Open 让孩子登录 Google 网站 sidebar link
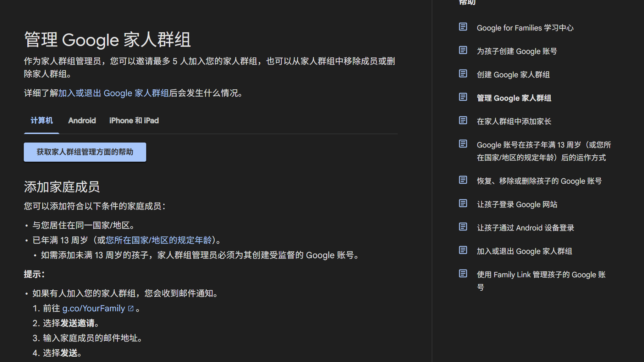 [x=517, y=205]
